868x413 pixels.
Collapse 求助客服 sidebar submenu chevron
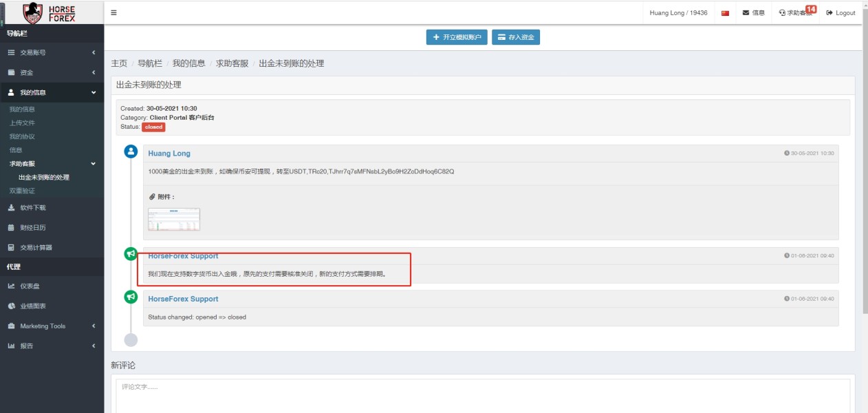[x=94, y=164]
